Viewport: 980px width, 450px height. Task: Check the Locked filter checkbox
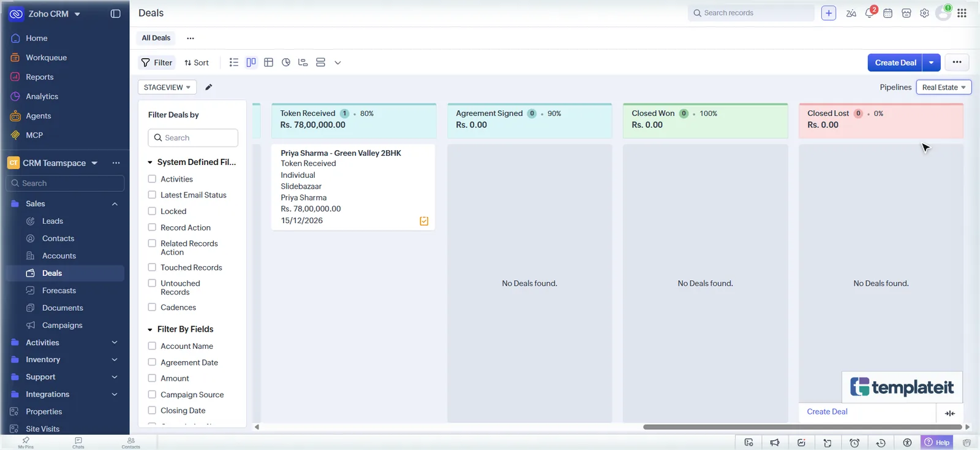tap(152, 211)
